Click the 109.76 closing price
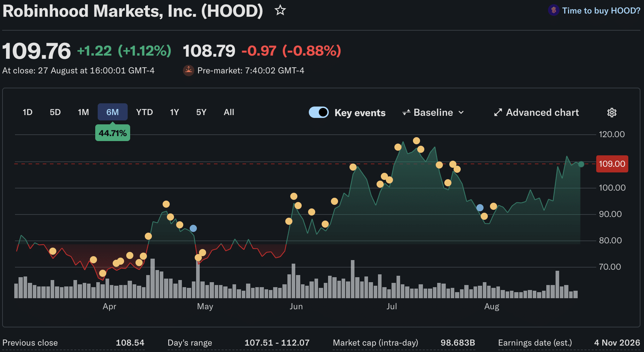The width and height of the screenshot is (644, 352). (x=37, y=51)
